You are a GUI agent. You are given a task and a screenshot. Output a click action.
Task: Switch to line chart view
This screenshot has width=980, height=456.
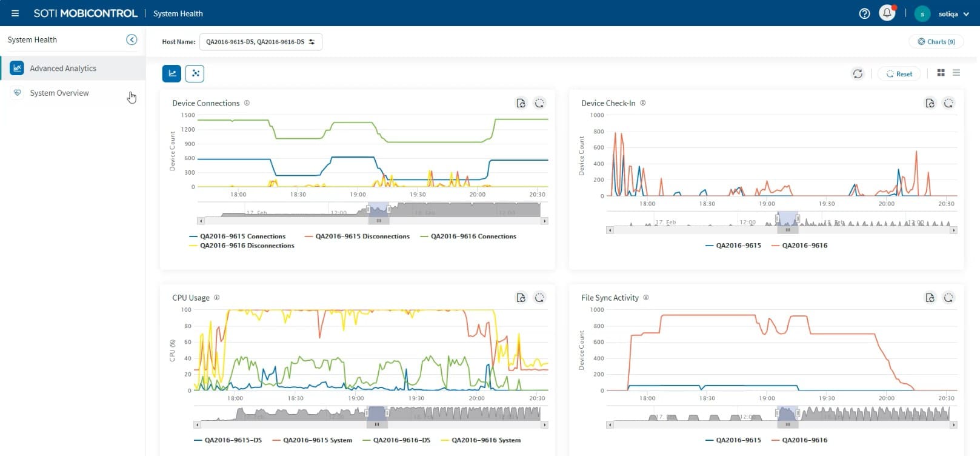[172, 73]
